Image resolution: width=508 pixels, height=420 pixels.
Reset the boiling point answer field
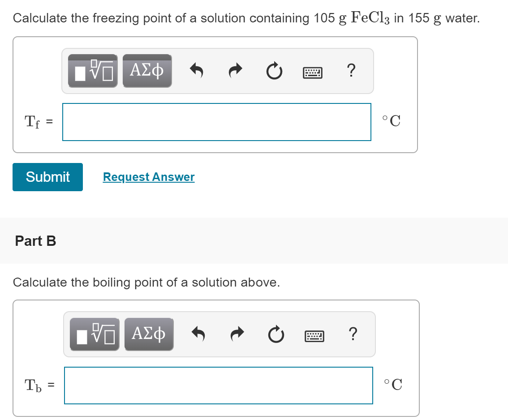(276, 334)
